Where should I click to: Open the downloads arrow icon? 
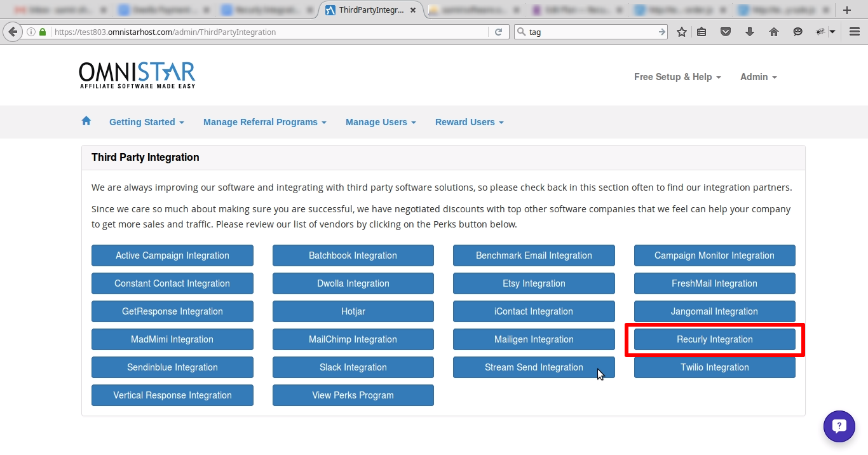[x=750, y=32]
